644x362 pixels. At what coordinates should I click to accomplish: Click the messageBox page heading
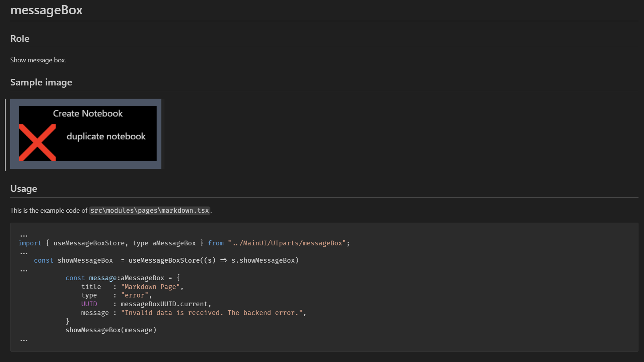pos(46,10)
